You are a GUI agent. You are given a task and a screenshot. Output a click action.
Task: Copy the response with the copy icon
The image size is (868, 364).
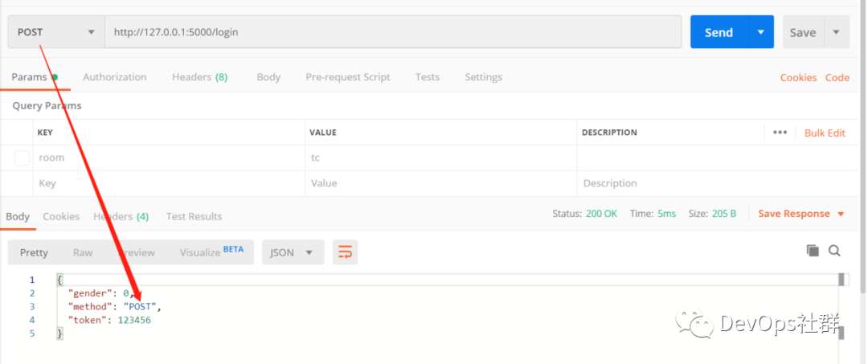click(813, 251)
